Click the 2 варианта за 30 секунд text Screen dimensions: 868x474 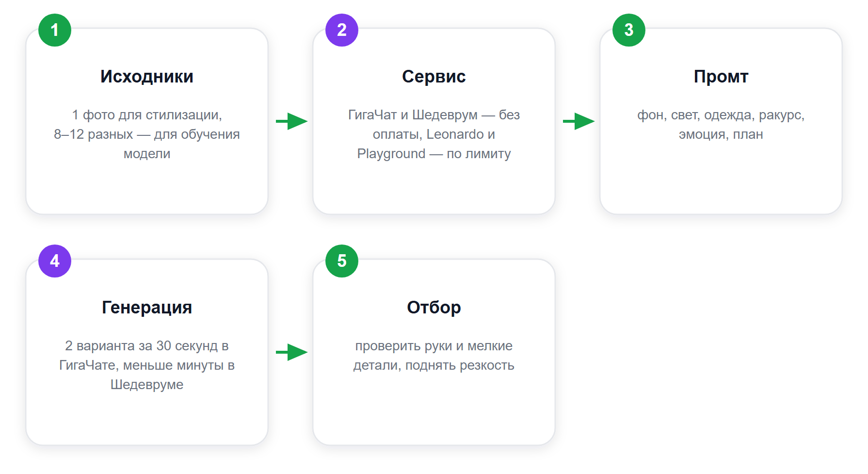pyautogui.click(x=147, y=365)
